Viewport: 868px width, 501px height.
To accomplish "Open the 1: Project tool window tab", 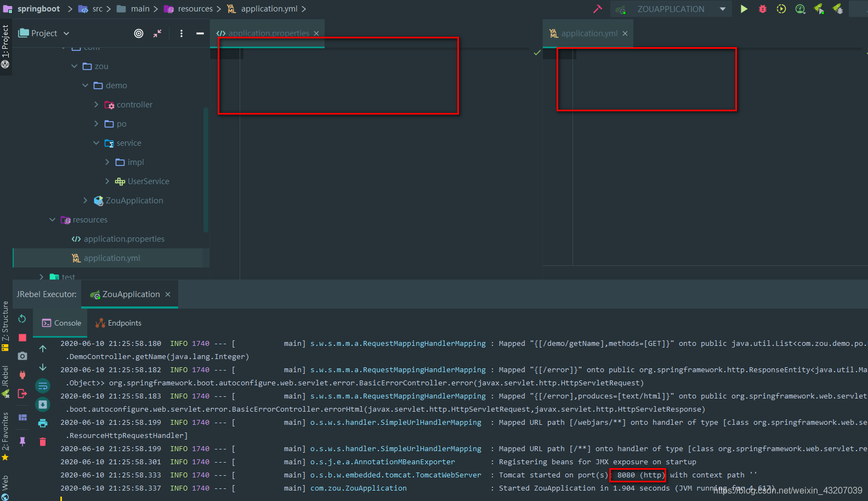I will pos(5,46).
